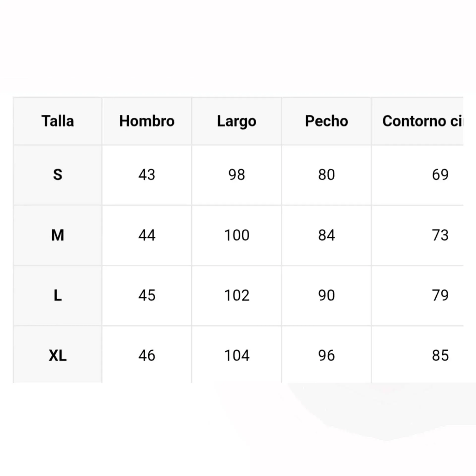Image resolution: width=476 pixels, height=476 pixels.
Task: Select the S size row label
Action: pyautogui.click(x=58, y=175)
